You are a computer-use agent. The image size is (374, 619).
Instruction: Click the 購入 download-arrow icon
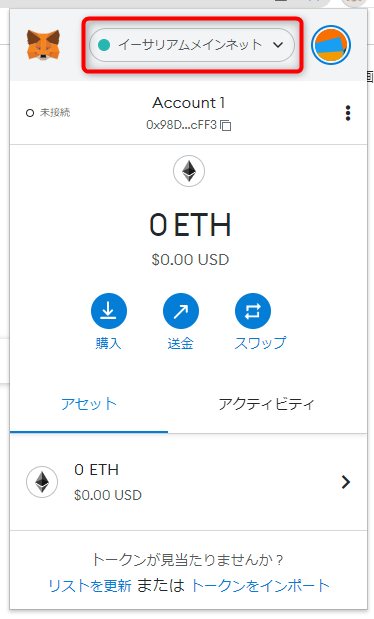tap(109, 311)
